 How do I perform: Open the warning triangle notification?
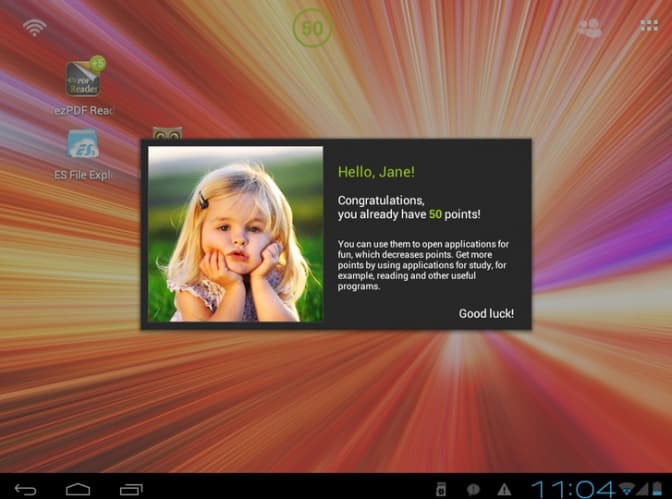point(504,489)
